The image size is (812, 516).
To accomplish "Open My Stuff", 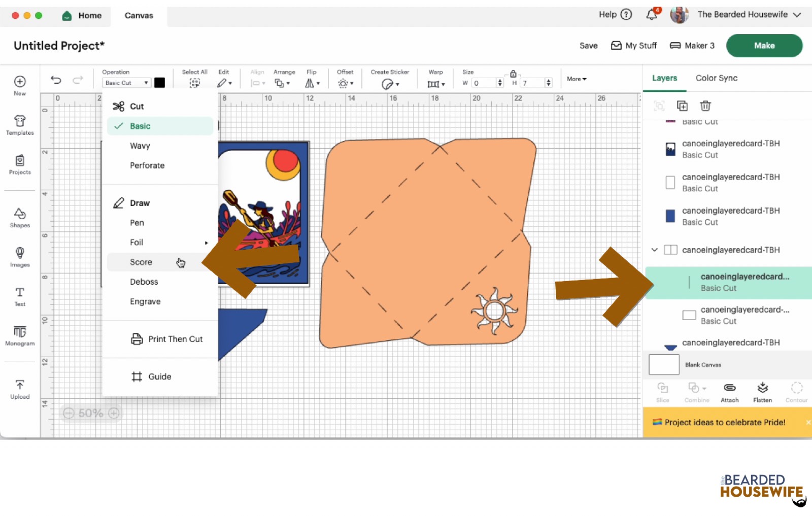I will 634,46.
